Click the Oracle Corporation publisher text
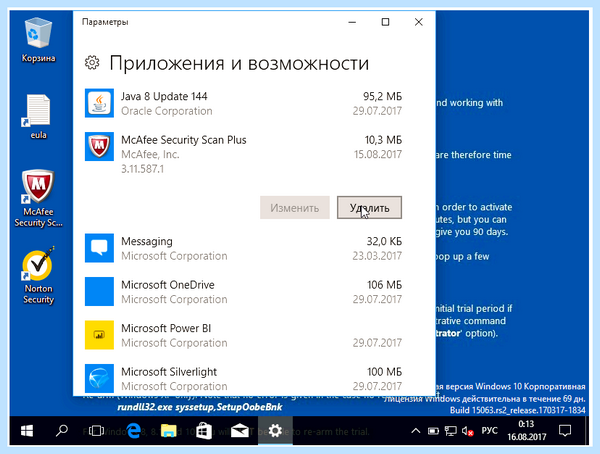Screen dimensions: 600x454 [167, 111]
